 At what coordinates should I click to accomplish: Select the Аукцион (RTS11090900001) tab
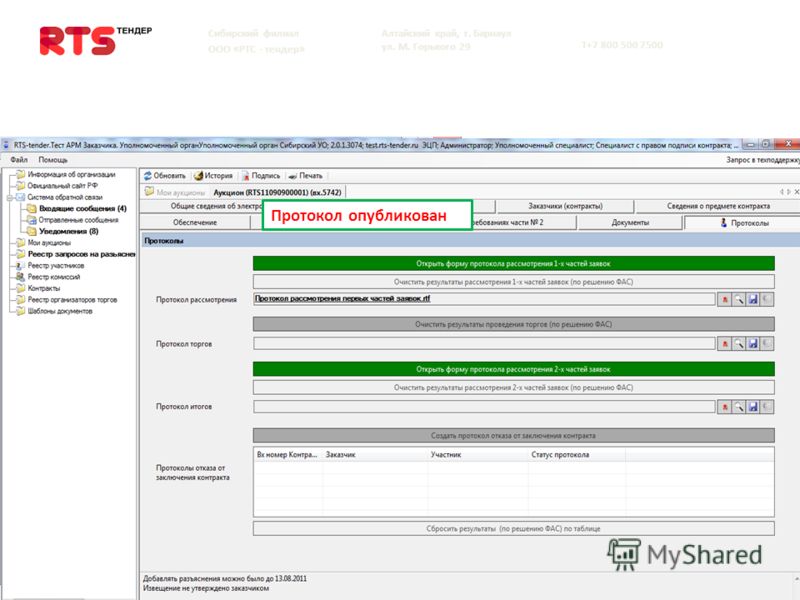point(278,192)
